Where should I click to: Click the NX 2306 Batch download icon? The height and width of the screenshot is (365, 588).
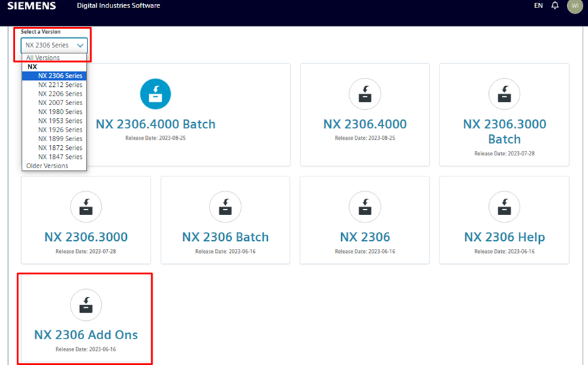coord(225,207)
